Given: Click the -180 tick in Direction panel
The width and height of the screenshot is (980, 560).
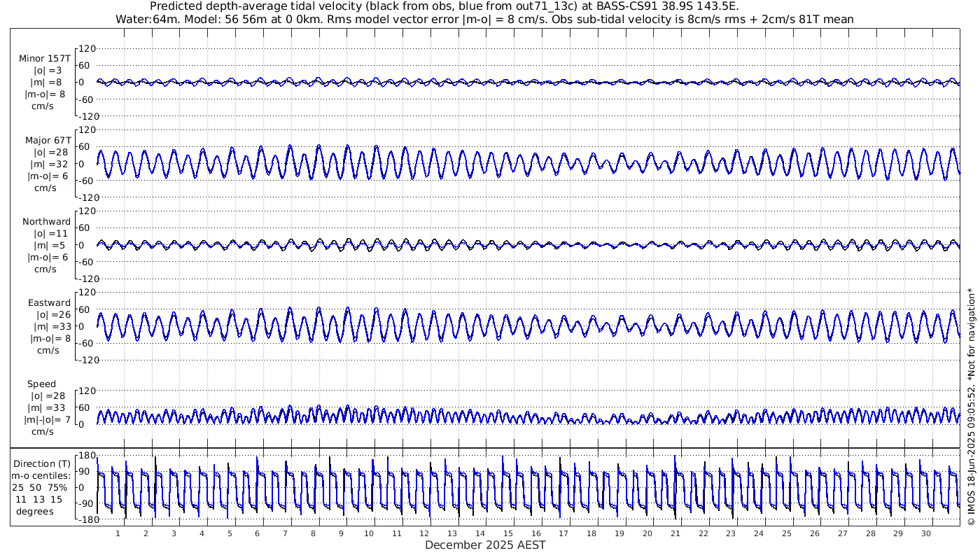Looking at the screenshot, I should pyautogui.click(x=85, y=519).
